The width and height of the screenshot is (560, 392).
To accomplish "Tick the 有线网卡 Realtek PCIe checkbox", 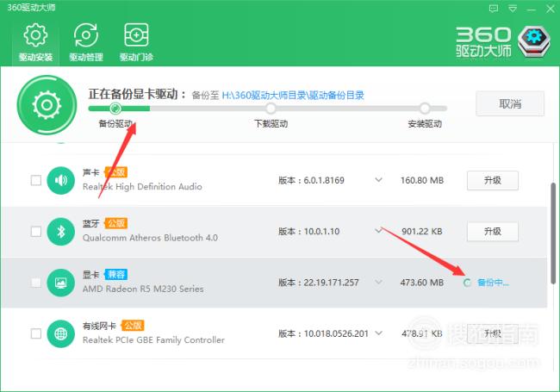I will point(36,333).
